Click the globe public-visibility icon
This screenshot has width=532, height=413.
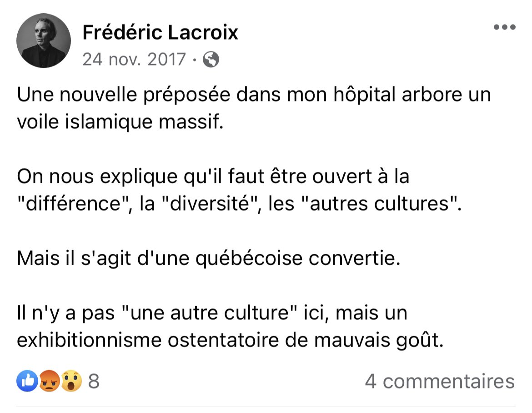211,60
